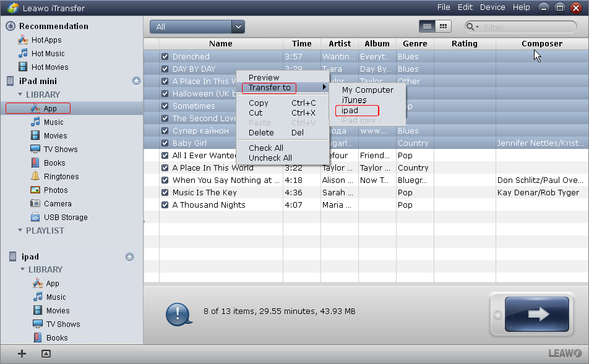Open the Transfer to submenu
589x364 pixels.
283,87
